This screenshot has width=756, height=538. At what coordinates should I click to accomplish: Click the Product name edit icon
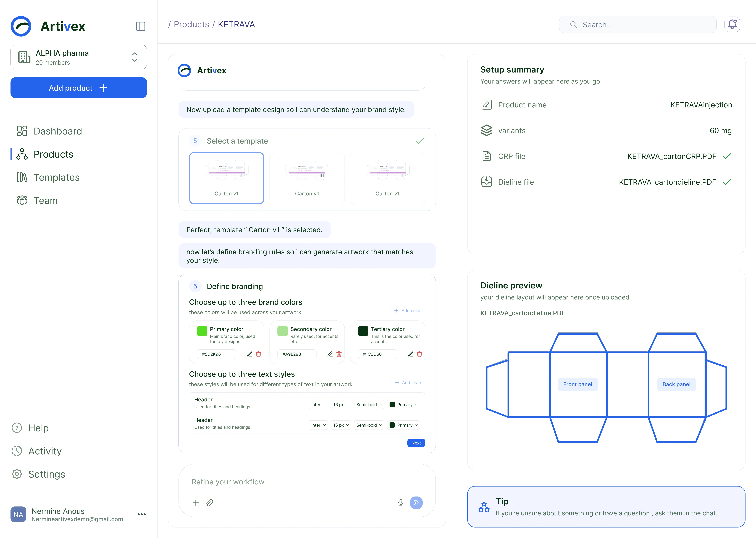(x=487, y=105)
